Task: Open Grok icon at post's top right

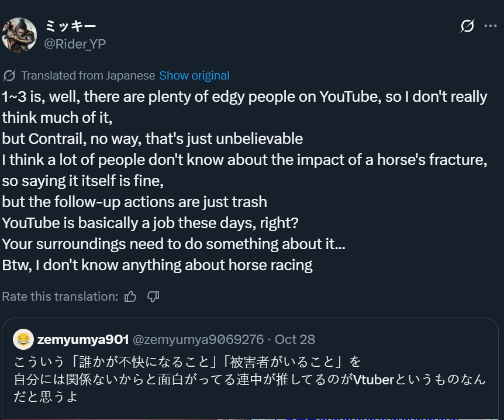Action: click(467, 26)
